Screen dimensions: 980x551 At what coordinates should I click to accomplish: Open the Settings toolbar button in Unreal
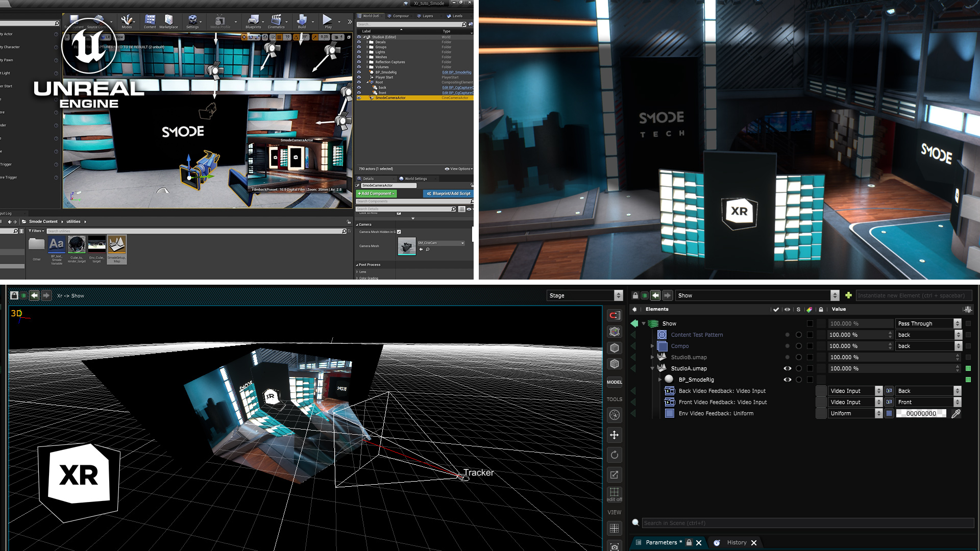pos(192,21)
